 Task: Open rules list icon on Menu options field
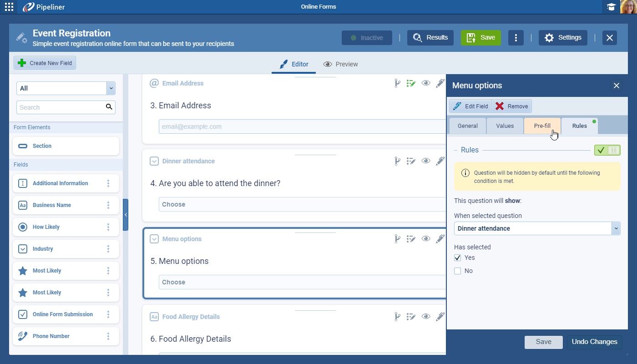(x=411, y=239)
